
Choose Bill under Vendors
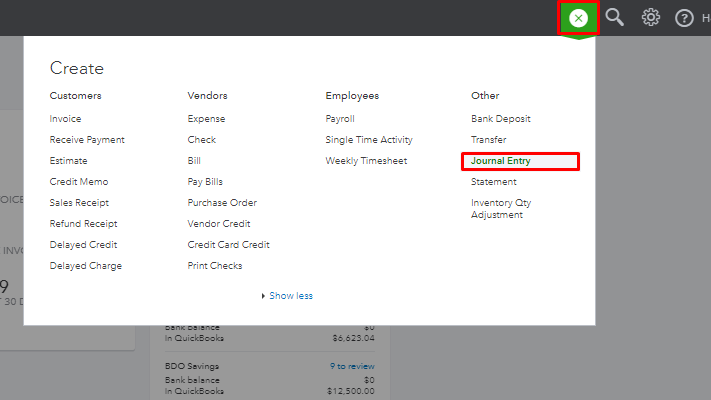194,161
